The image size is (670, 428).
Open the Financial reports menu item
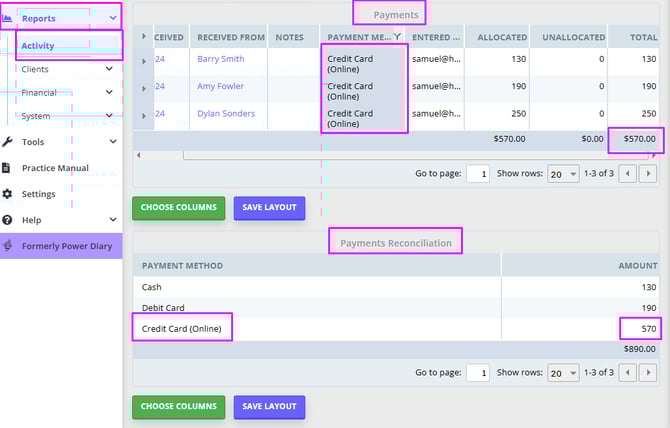pos(39,93)
